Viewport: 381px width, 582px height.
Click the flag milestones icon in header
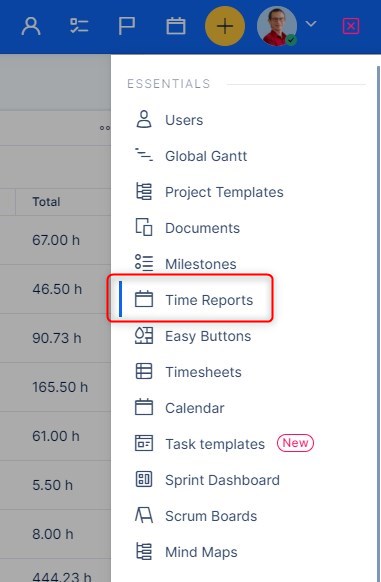(127, 26)
